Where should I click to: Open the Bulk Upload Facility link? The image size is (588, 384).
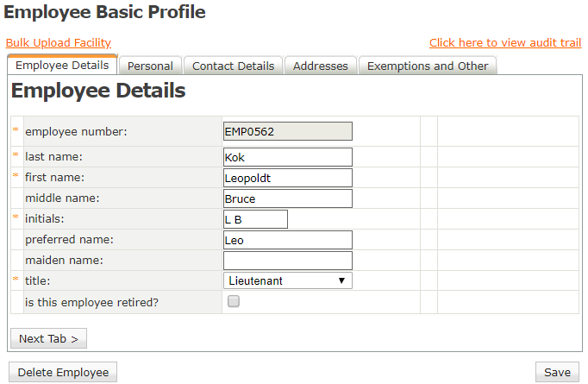(x=58, y=43)
